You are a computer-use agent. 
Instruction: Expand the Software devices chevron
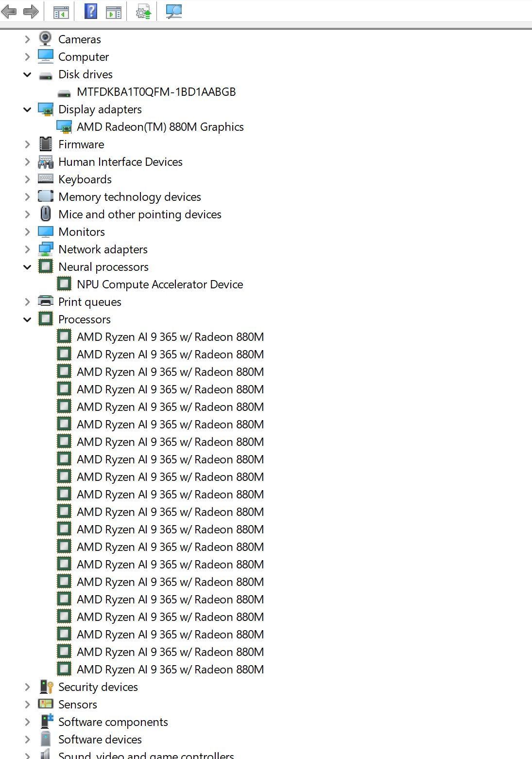pyautogui.click(x=27, y=740)
